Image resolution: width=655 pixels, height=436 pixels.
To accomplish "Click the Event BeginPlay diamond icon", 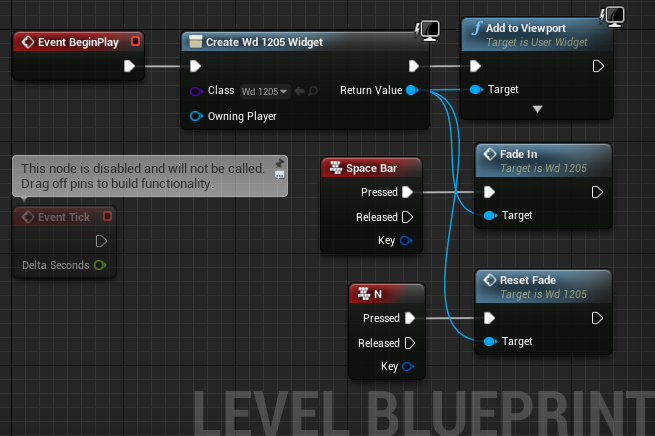I will coord(28,42).
